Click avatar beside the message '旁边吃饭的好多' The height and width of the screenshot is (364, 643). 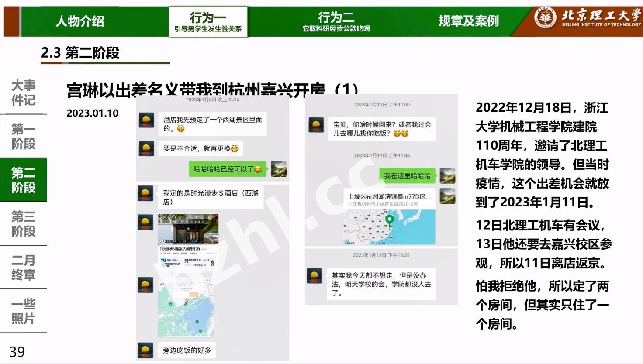click(x=145, y=350)
